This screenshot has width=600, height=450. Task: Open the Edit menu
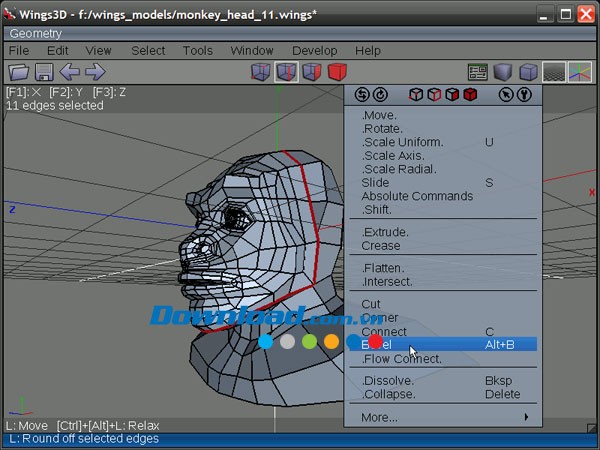coord(58,51)
